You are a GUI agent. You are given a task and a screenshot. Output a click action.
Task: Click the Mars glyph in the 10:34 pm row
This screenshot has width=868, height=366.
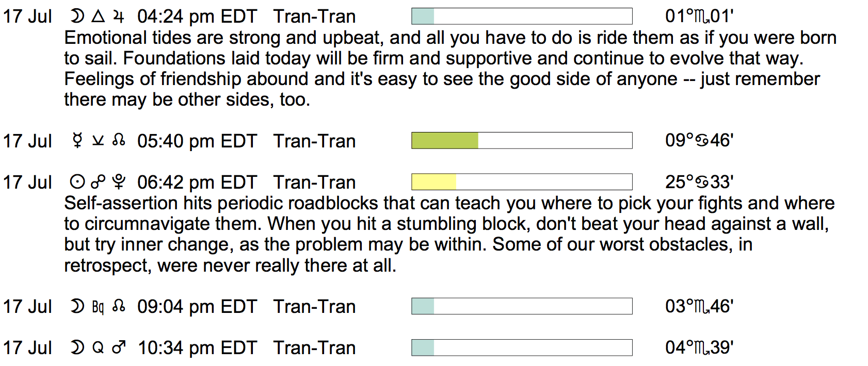(x=119, y=348)
